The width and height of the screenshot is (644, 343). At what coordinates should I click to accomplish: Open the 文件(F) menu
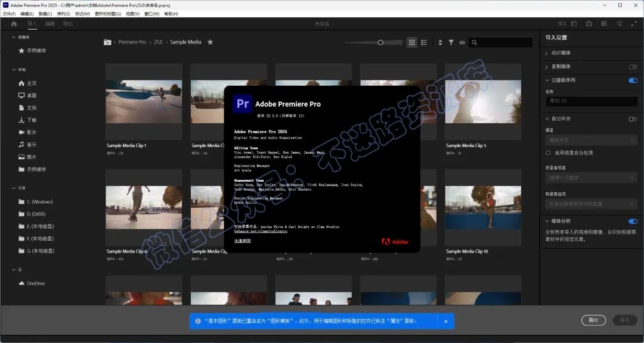(9, 14)
